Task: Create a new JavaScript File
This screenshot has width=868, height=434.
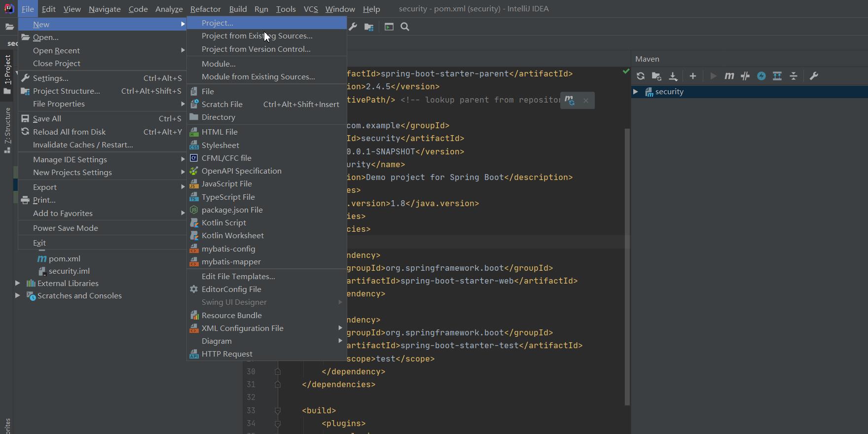Action: click(x=267, y=183)
